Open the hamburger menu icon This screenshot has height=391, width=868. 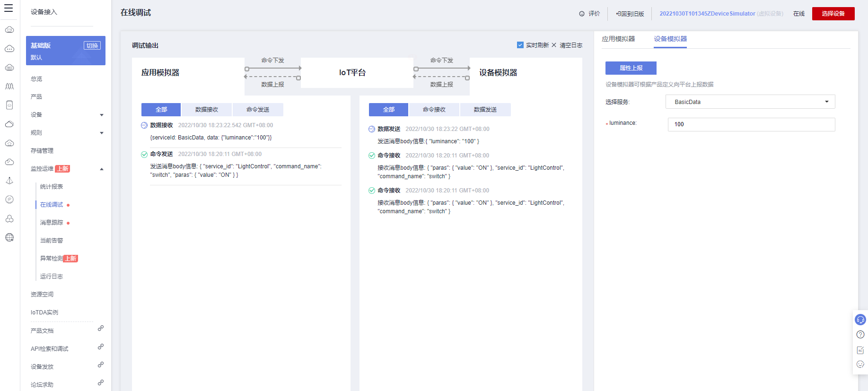[x=9, y=8]
